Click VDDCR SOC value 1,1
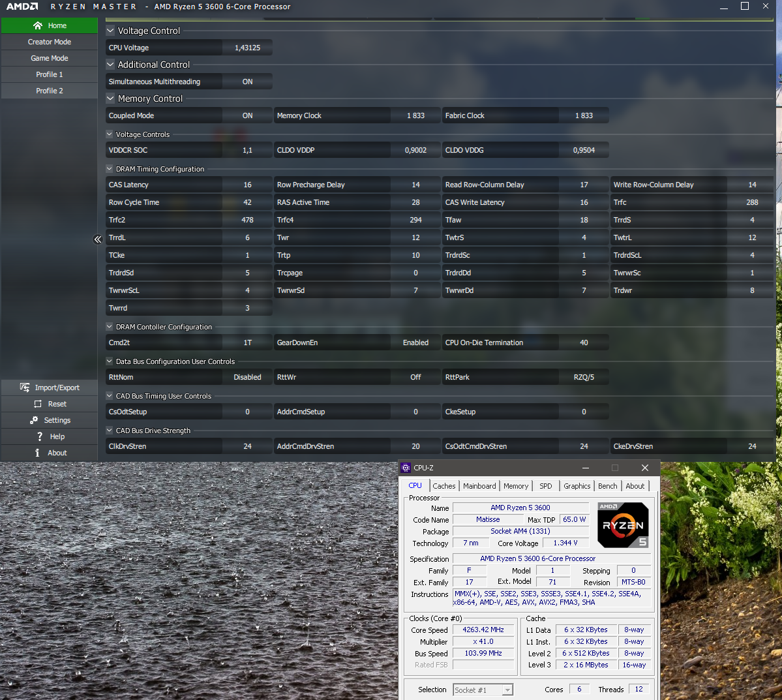Image resolution: width=782 pixels, height=700 pixels. pos(247,149)
